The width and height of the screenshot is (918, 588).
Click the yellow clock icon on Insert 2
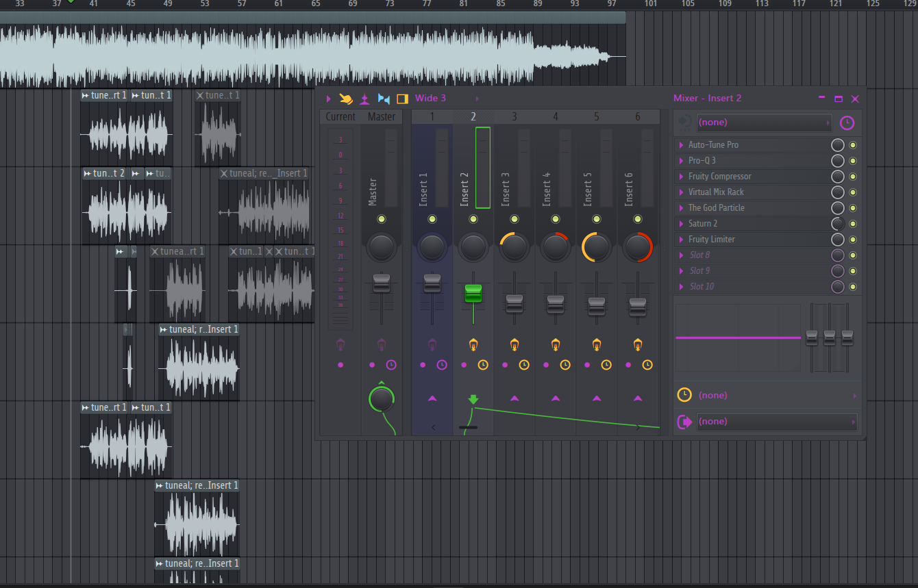coord(483,365)
